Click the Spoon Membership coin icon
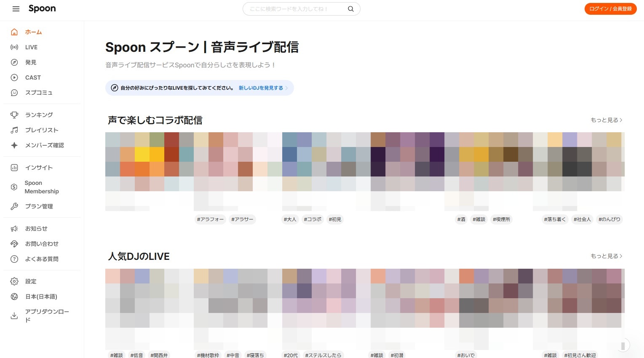Viewport: 644px width, 358px height. pos(14,187)
